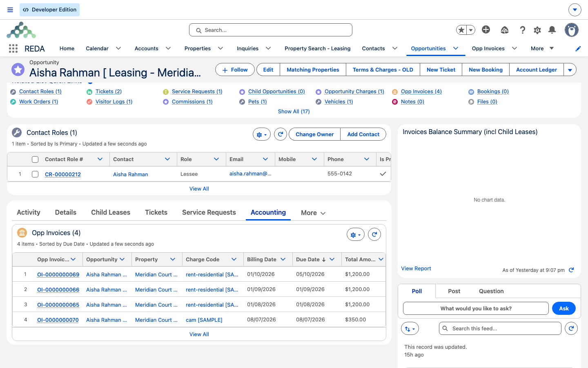The width and height of the screenshot is (588, 368).
Task: Click the global Search box
Action: point(271,30)
